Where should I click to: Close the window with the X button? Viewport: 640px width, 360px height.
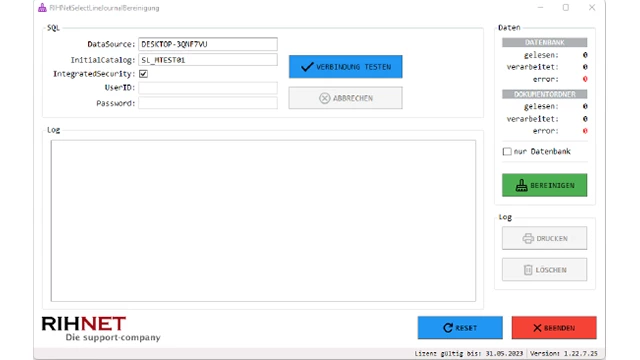[592, 8]
